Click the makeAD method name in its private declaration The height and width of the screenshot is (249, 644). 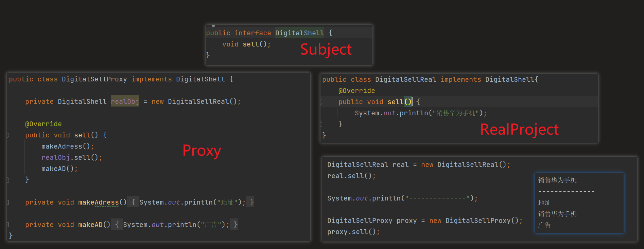[x=90, y=225]
